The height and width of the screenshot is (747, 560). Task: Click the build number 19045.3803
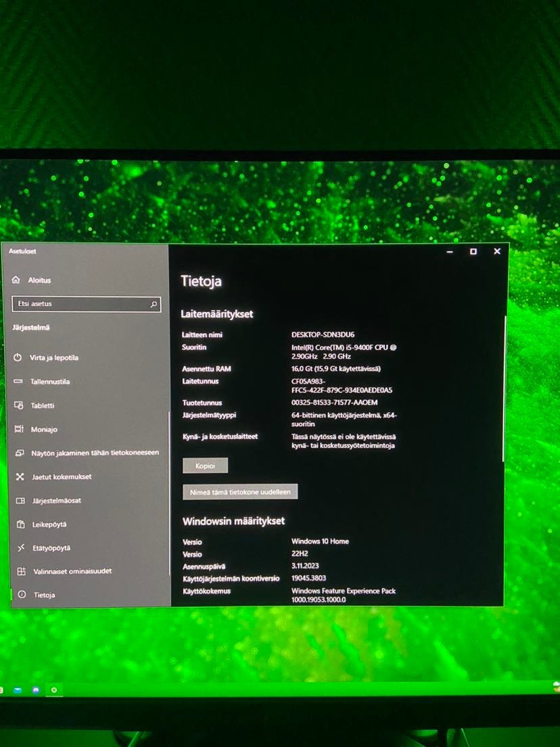[308, 578]
